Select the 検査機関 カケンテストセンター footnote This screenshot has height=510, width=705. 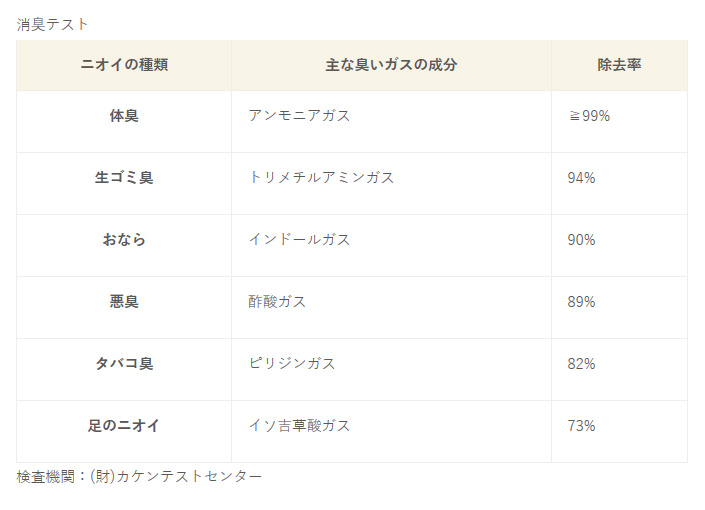[x=139, y=476]
